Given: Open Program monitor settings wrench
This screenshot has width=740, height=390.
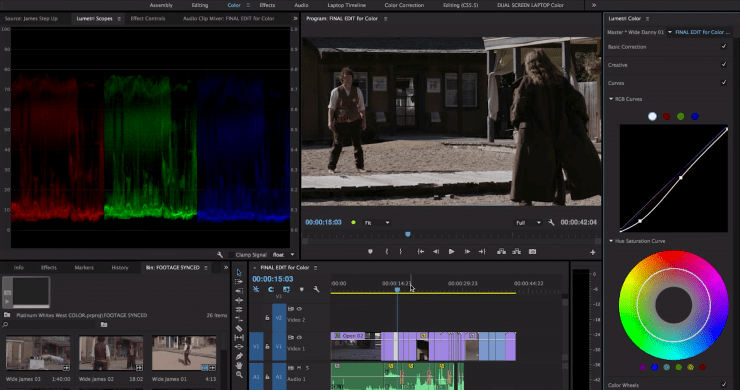Looking at the screenshot, I should click(551, 222).
